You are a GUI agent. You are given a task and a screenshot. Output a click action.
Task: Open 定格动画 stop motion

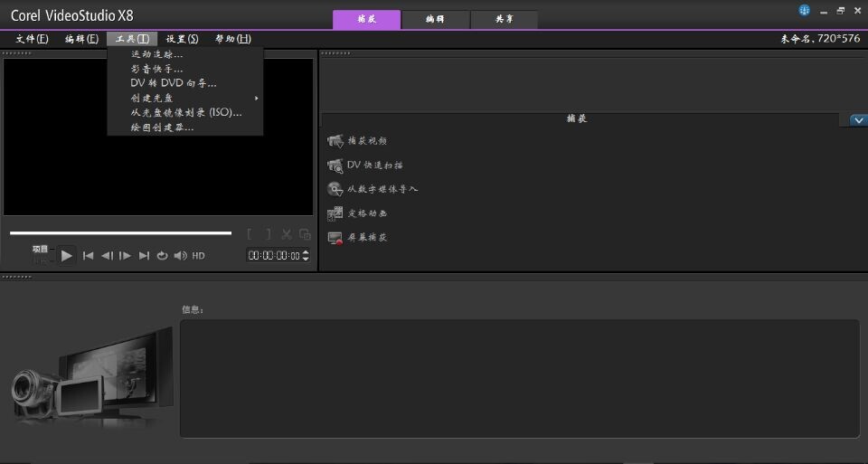click(x=335, y=213)
